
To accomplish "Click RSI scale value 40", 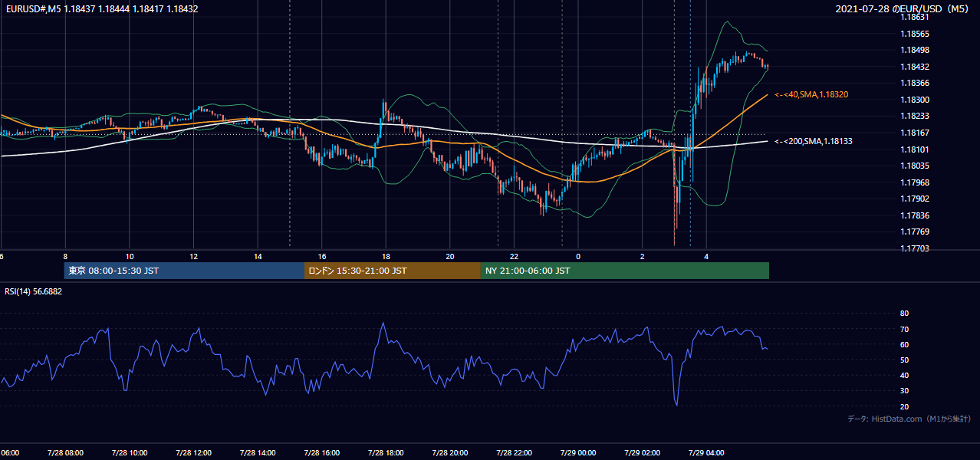I will (904, 375).
